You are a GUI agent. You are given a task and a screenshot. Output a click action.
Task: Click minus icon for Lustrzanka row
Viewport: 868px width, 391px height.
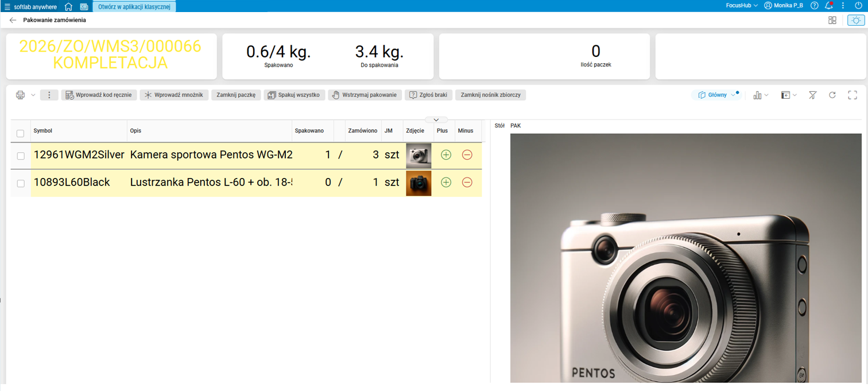click(x=467, y=183)
